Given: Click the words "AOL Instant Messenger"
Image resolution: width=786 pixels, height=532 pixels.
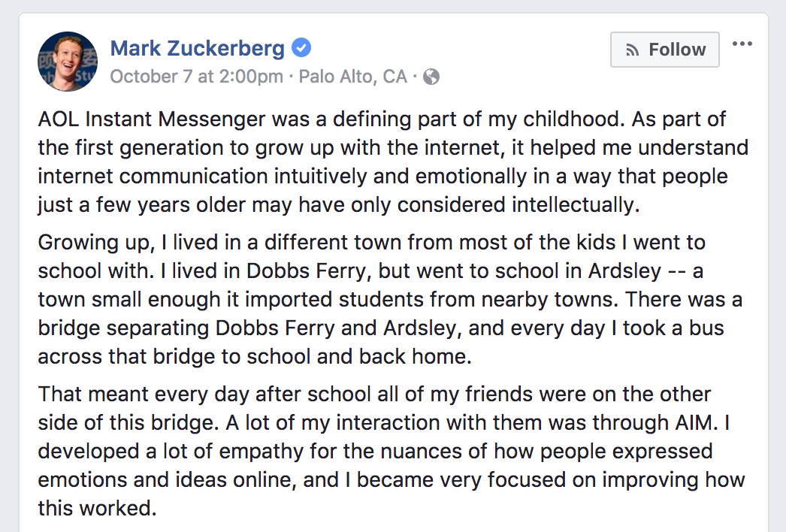Looking at the screenshot, I should click(152, 119).
